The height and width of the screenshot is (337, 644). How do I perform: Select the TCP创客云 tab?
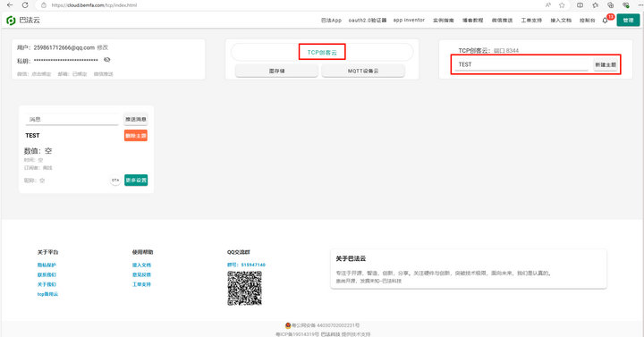tap(322, 52)
